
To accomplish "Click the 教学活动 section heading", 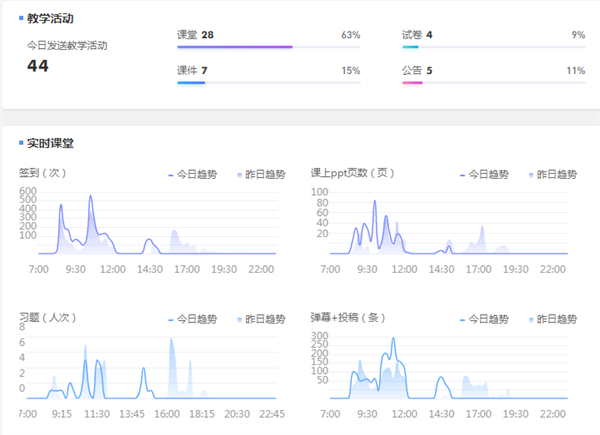I will click(x=50, y=18).
